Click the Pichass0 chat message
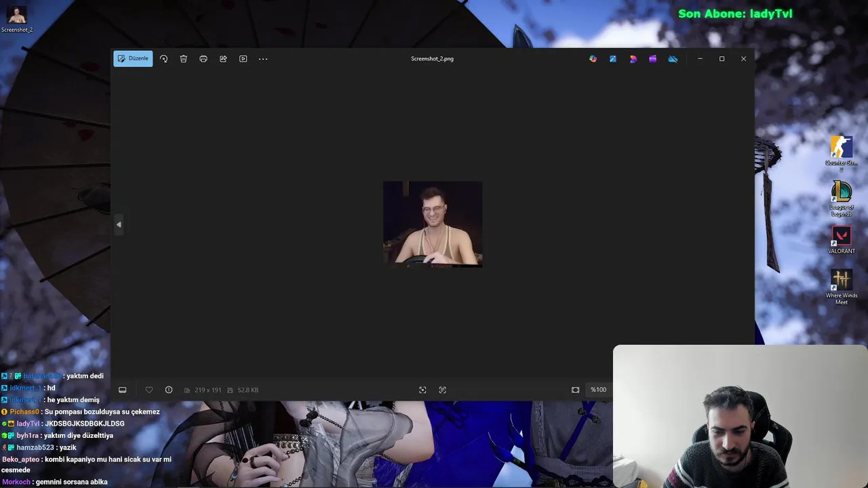Viewport: 868px width, 488px height. pyautogui.click(x=81, y=412)
